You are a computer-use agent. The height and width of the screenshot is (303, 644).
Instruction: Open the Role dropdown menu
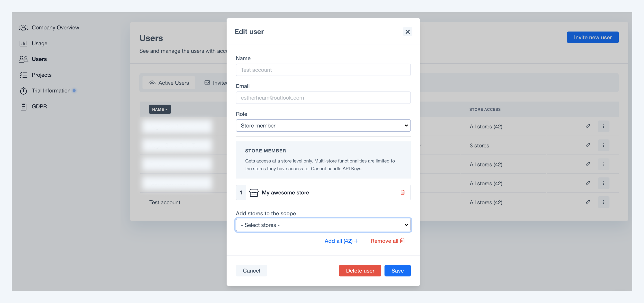(x=323, y=125)
